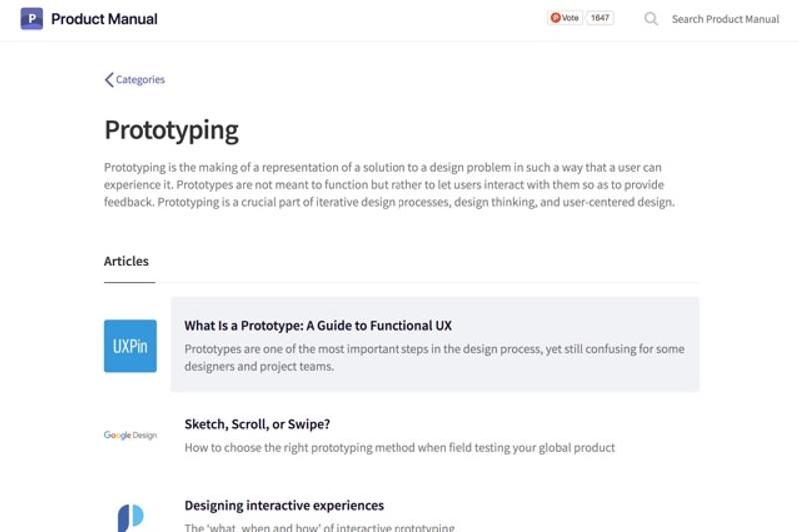Click the "How to choose the right prototyping method" description

pyautogui.click(x=399, y=448)
